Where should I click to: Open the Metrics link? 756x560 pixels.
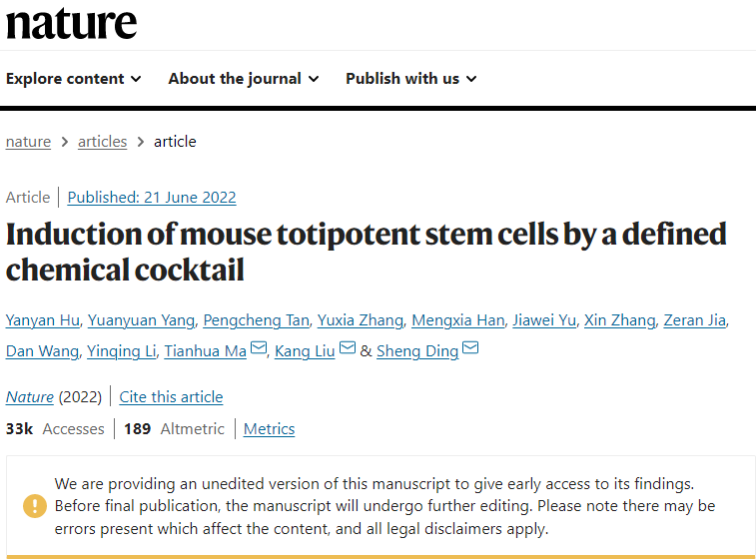point(269,429)
